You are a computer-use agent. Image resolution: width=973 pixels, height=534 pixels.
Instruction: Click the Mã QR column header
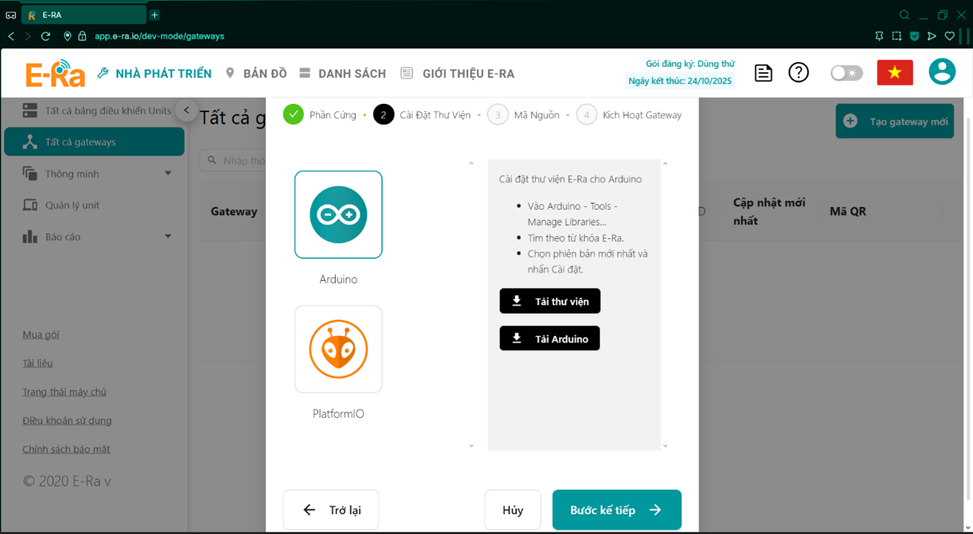[848, 211]
